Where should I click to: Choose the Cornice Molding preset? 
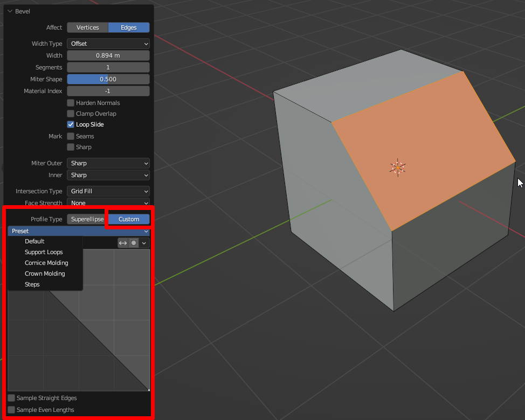coord(45,263)
